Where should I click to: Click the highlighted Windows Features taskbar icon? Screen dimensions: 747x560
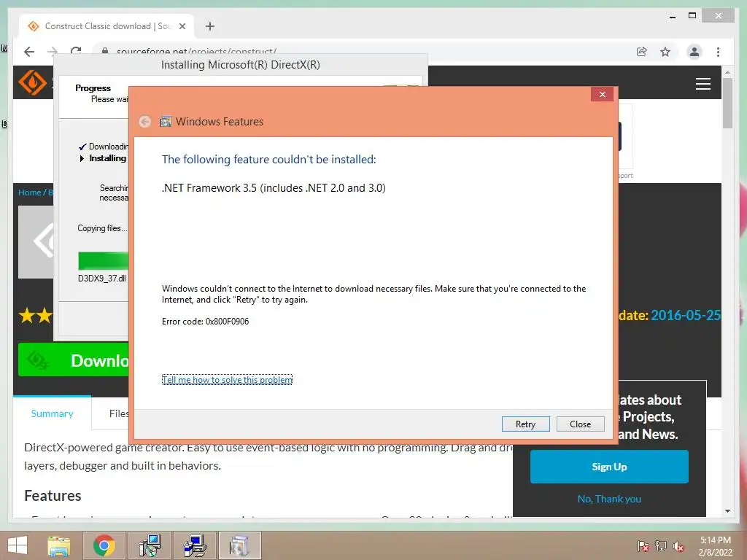point(239,545)
